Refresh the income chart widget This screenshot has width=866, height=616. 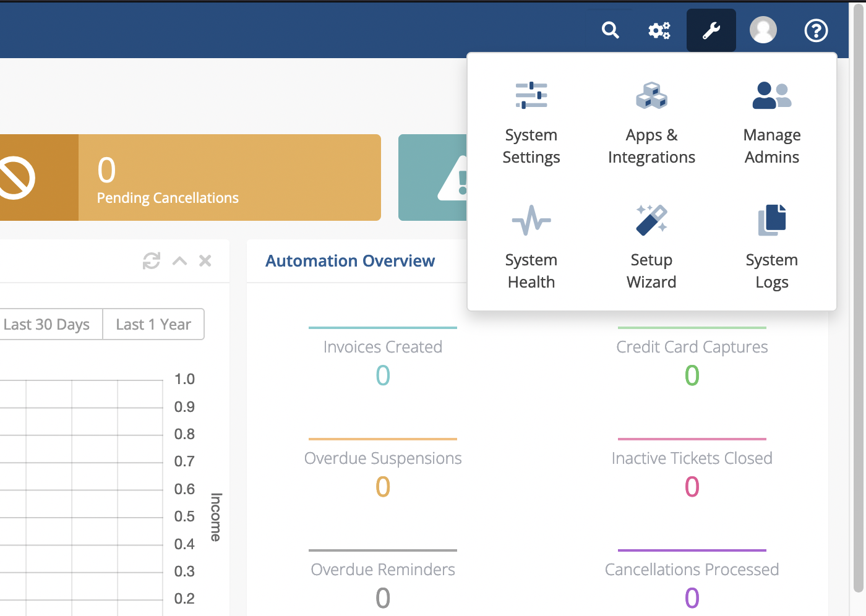click(x=152, y=261)
